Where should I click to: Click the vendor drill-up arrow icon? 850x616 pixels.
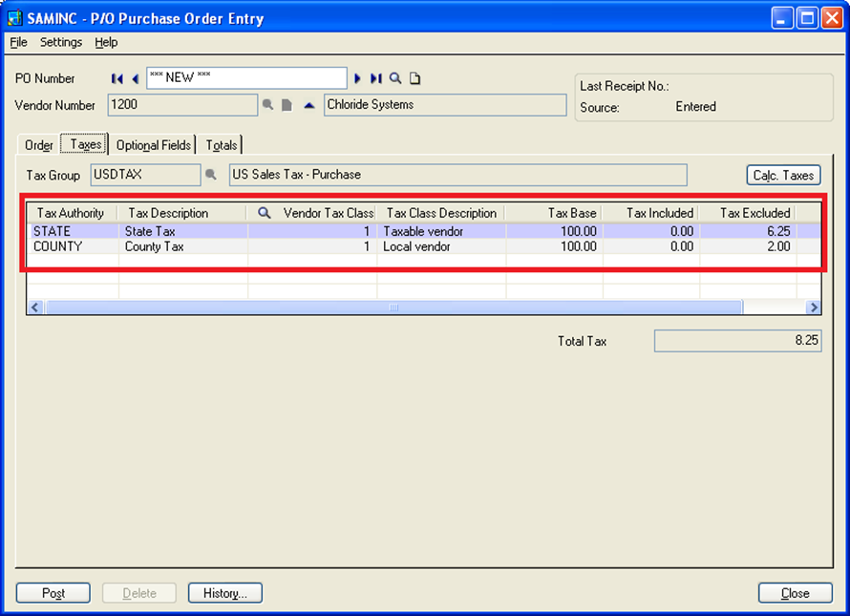point(309,105)
